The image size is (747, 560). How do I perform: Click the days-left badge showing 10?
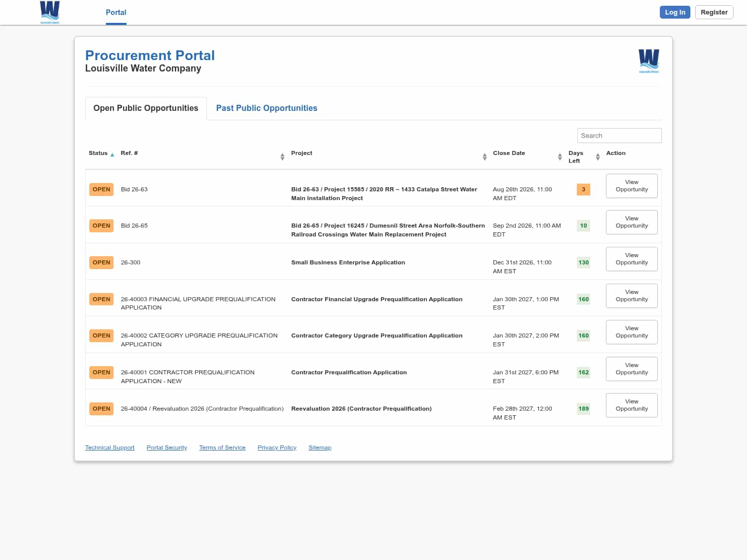coord(584,226)
